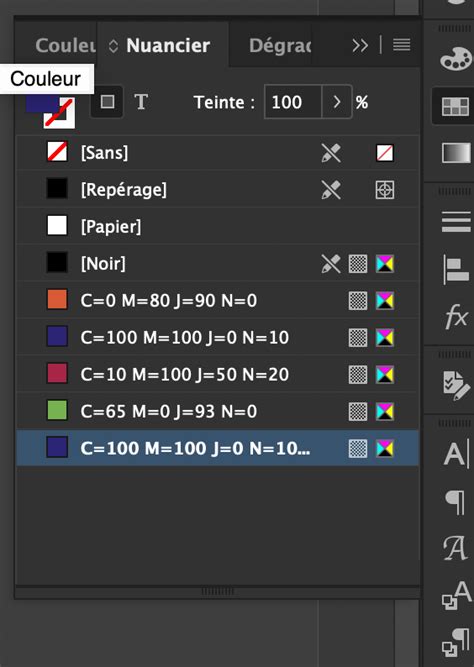The image size is (474, 667).
Task: Choose swatch C=0 M=80 J=90 N=0
Action: pyautogui.click(x=217, y=300)
